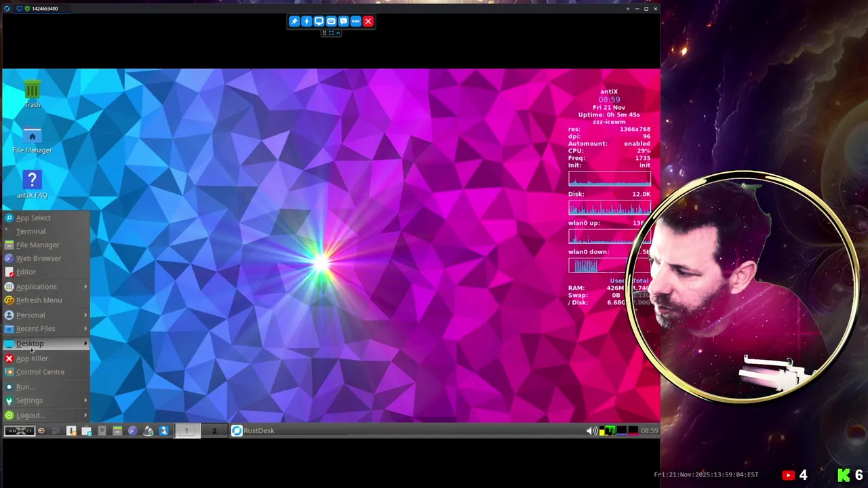
Task: Click the grid drag handle below toolbar
Action: (x=324, y=33)
